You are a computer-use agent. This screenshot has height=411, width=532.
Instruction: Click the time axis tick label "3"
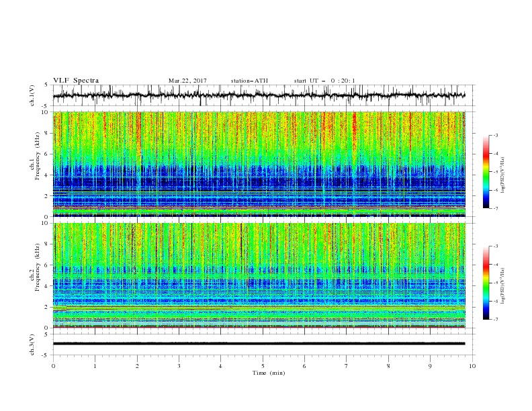pos(179,366)
